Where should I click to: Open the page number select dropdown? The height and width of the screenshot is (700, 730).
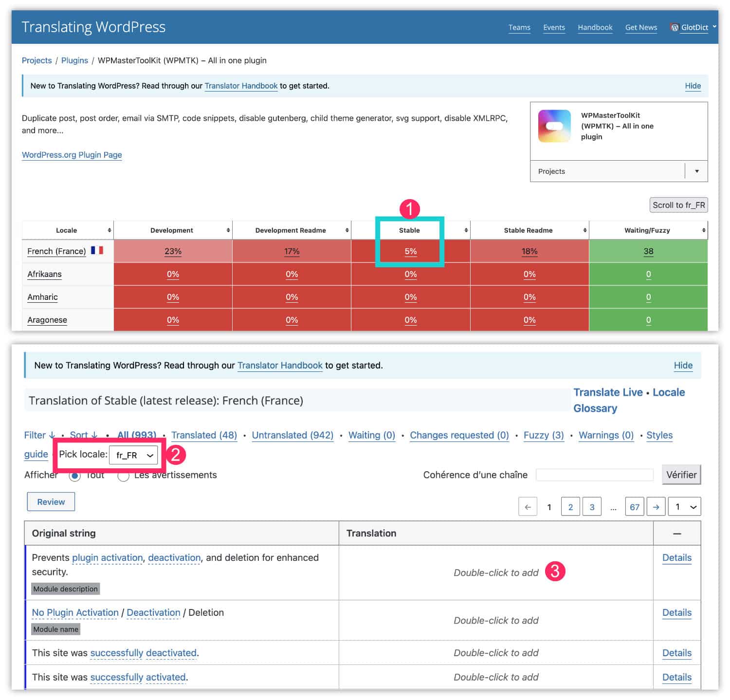pyautogui.click(x=685, y=507)
